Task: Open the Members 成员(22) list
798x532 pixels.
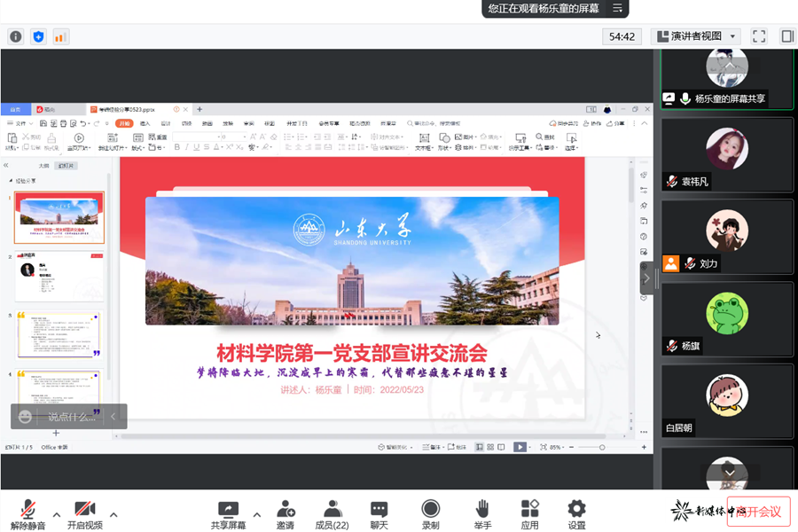Action: coord(332,513)
